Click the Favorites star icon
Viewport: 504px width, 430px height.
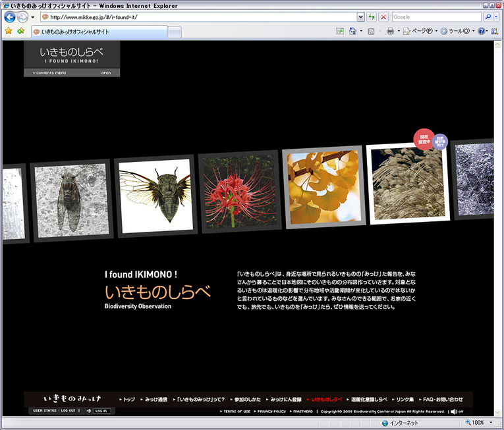9,31
